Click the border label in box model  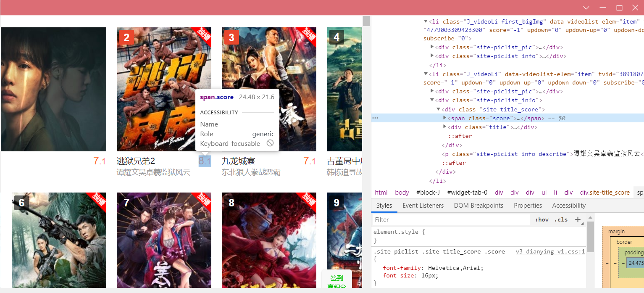[624, 242]
